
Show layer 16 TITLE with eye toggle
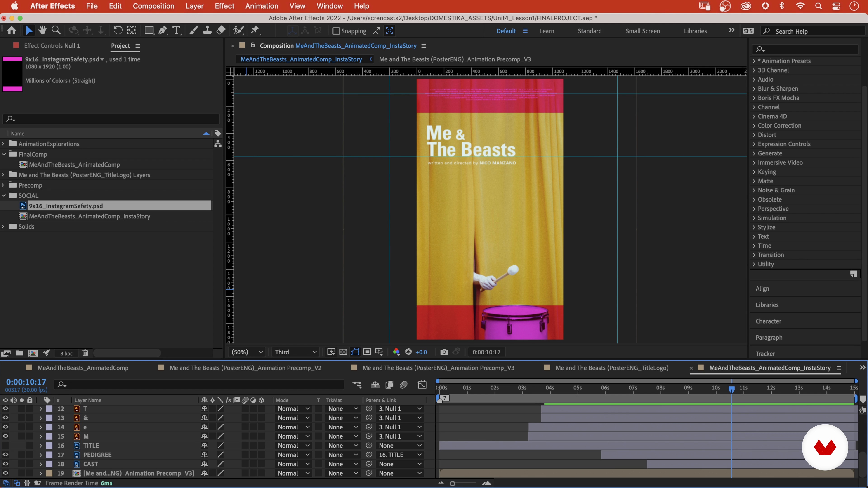(x=5, y=446)
